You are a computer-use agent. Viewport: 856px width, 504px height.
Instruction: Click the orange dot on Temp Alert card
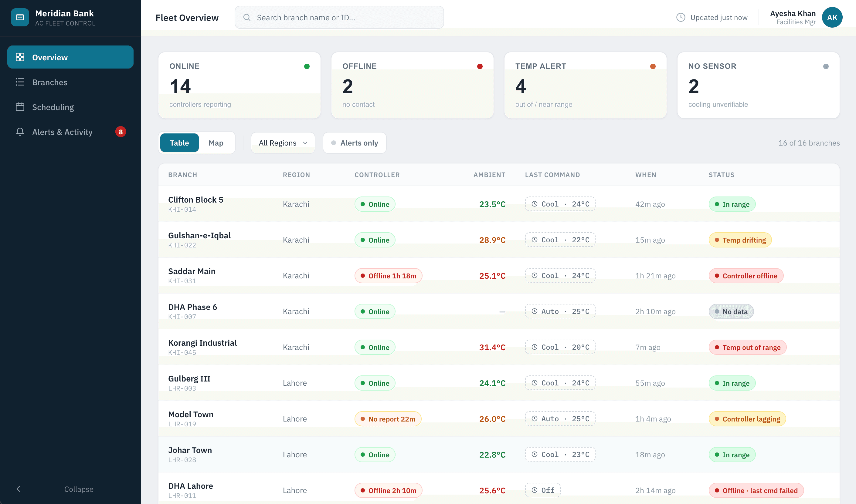coord(653,66)
